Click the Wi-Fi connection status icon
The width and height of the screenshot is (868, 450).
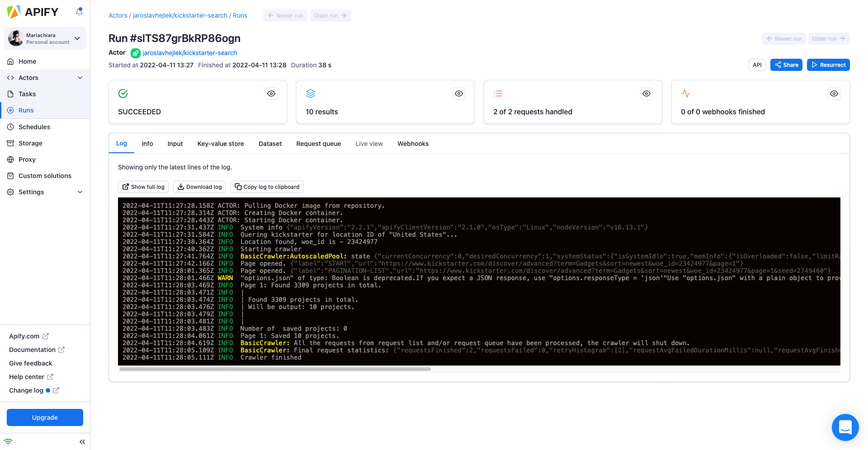pyautogui.click(x=8, y=442)
